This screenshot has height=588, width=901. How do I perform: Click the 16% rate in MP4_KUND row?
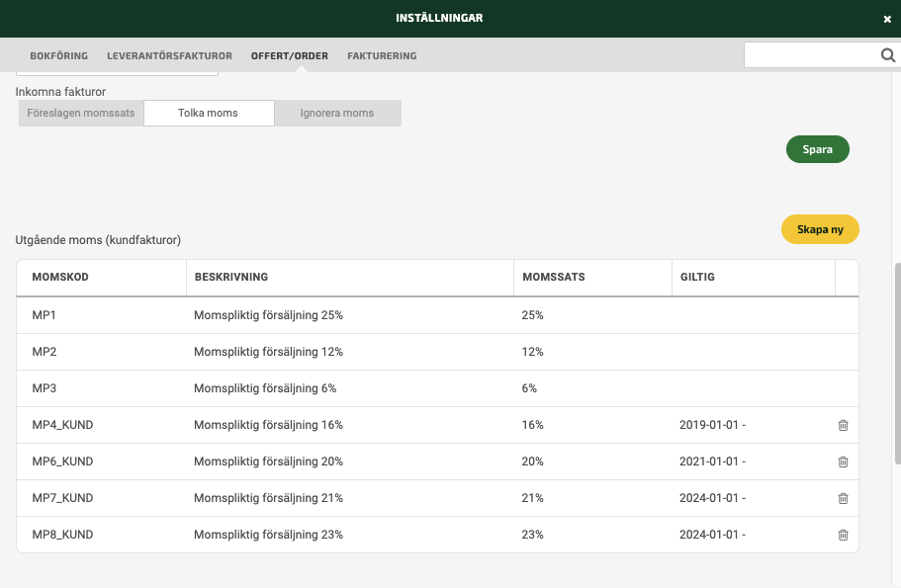[x=533, y=425]
